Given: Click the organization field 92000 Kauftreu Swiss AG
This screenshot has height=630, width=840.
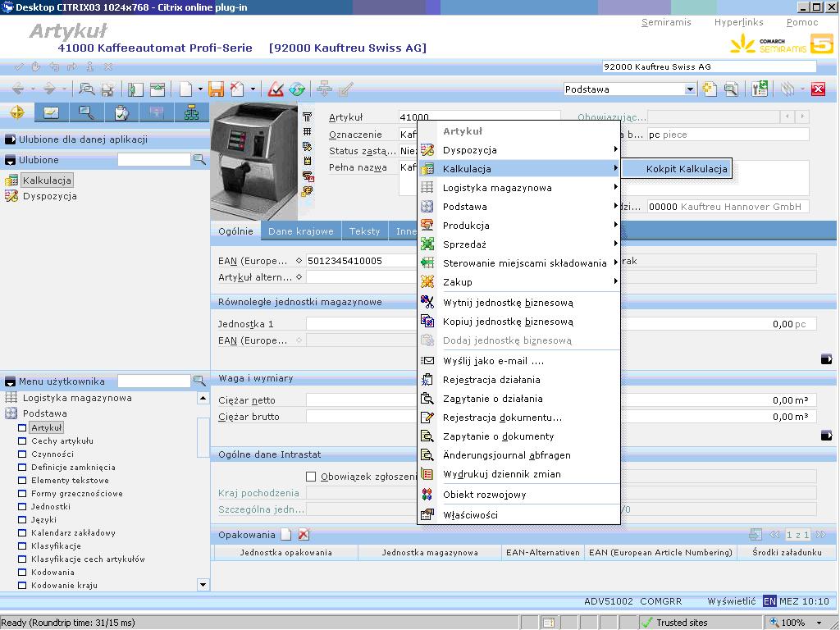Looking at the screenshot, I should [709, 66].
